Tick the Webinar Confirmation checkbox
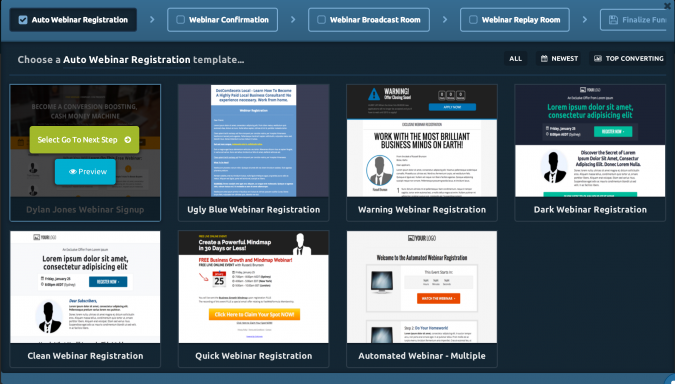This screenshot has width=675, height=384. click(181, 20)
